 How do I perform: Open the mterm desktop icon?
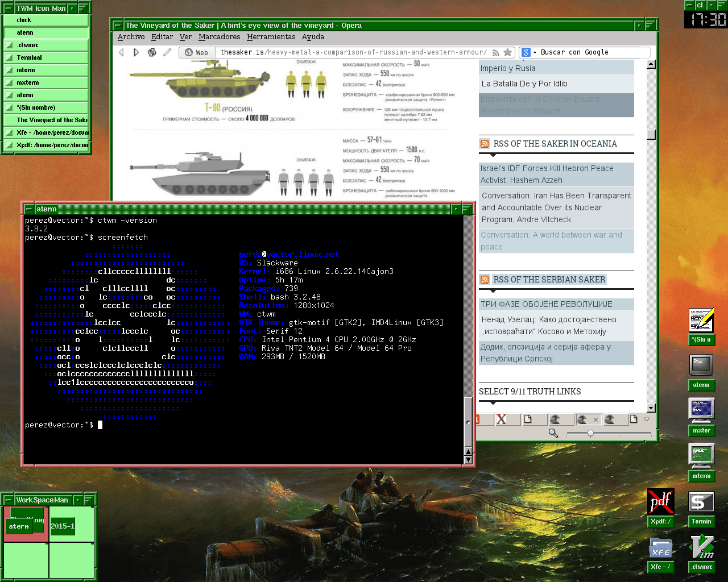[x=701, y=463]
